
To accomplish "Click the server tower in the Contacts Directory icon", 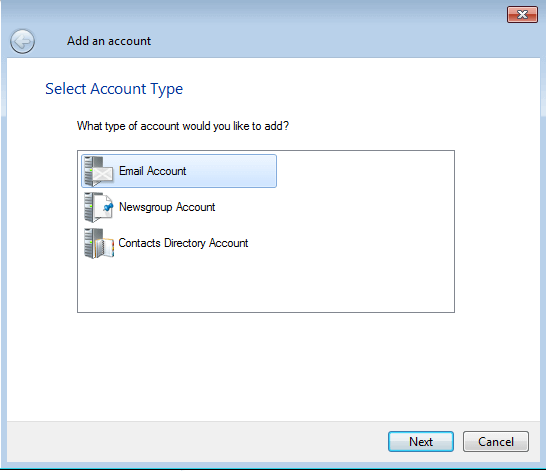I will 89,243.
